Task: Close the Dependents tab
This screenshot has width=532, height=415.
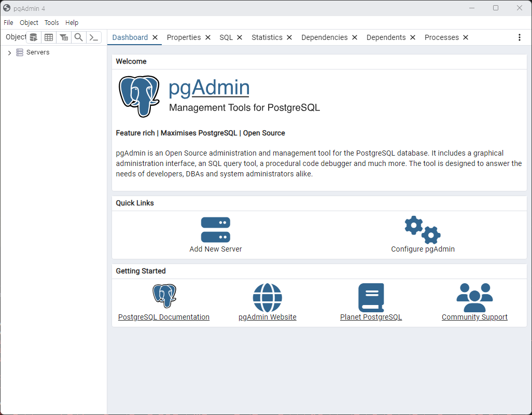Action: point(413,37)
